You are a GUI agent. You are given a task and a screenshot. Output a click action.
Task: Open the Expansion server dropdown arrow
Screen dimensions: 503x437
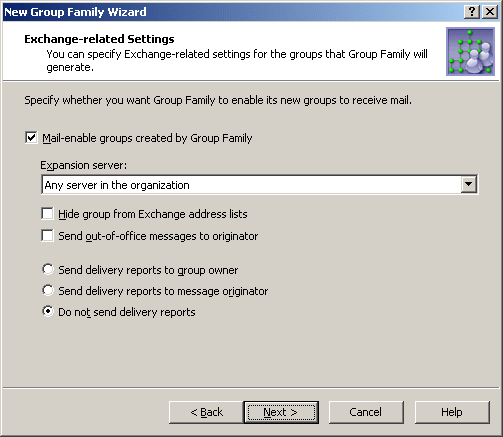tap(469, 184)
